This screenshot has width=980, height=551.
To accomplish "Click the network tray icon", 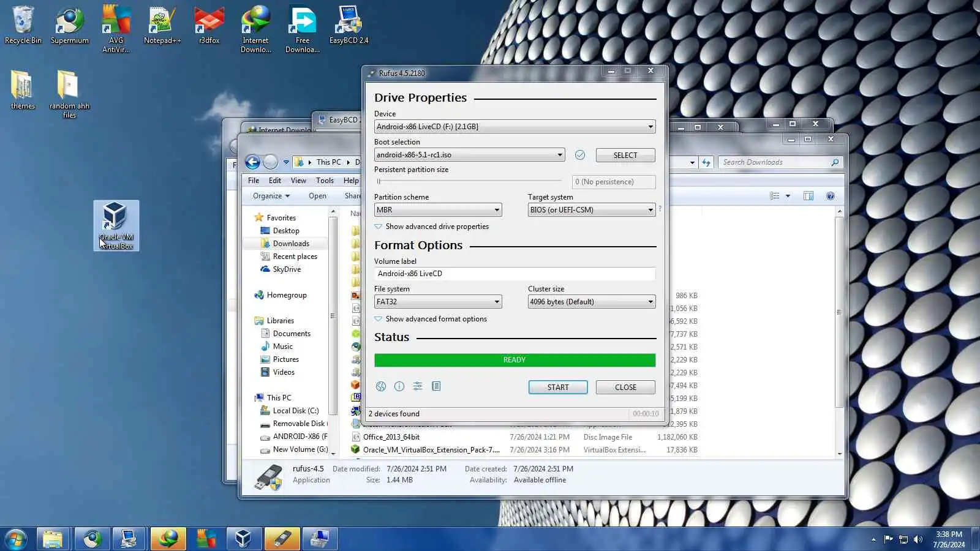I will click(903, 539).
